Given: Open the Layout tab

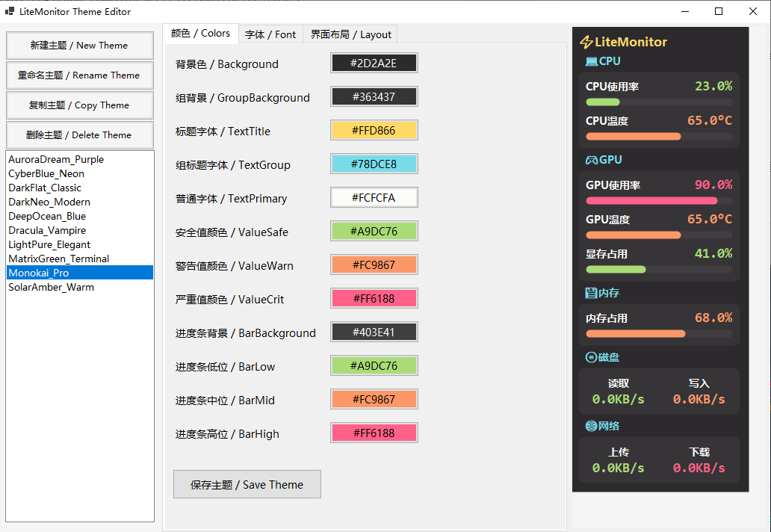Looking at the screenshot, I should click(x=350, y=34).
